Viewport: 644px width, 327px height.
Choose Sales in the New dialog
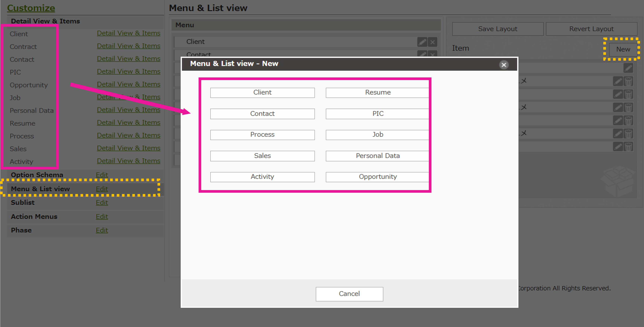[262, 156]
